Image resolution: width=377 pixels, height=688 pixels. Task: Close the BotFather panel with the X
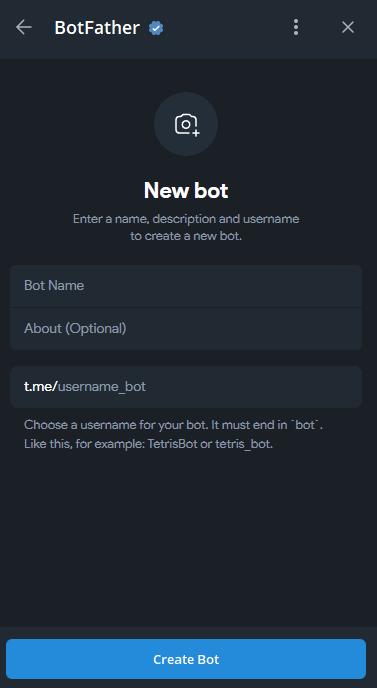(348, 27)
